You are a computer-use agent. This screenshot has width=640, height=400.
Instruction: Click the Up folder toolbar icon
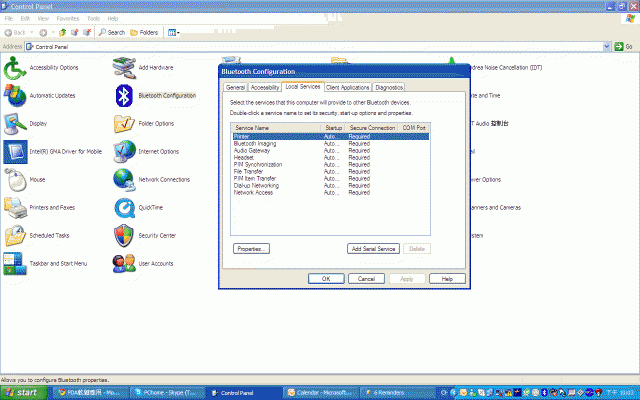[x=62, y=32]
